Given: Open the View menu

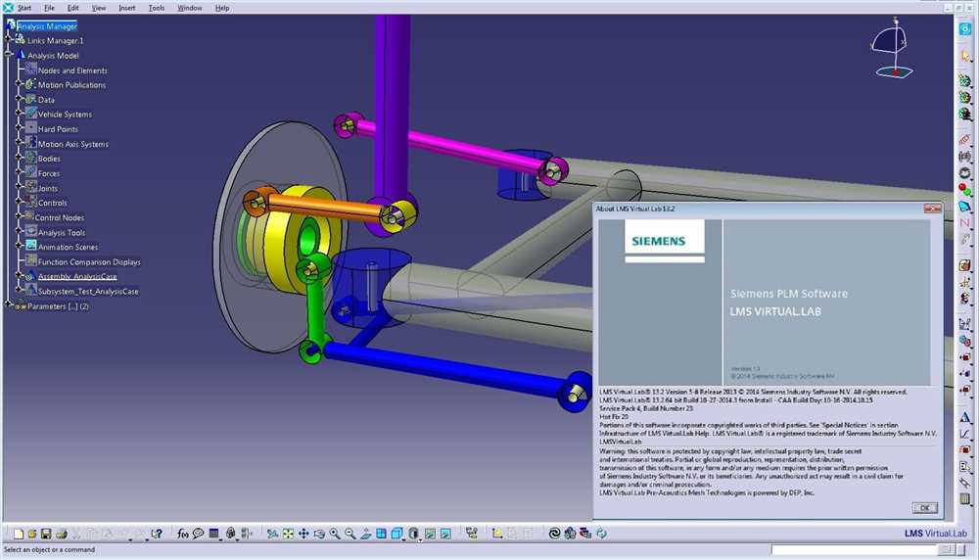Looking at the screenshot, I should [99, 8].
